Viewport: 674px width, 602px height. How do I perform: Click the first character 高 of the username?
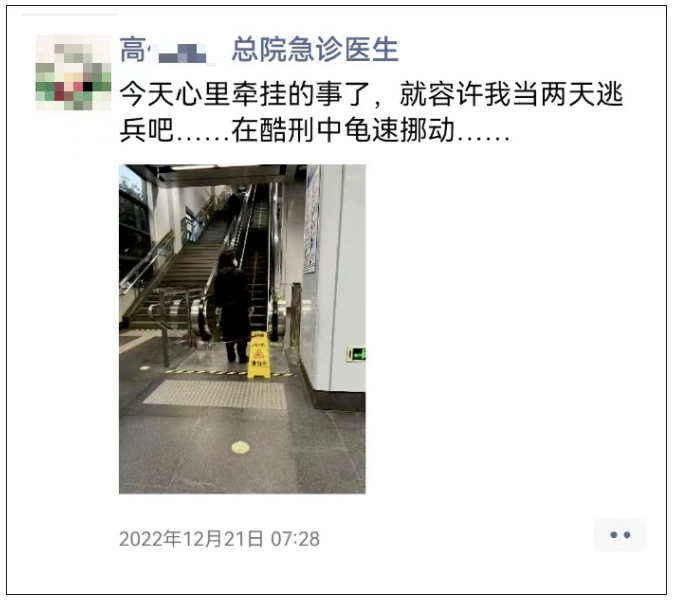tap(133, 50)
